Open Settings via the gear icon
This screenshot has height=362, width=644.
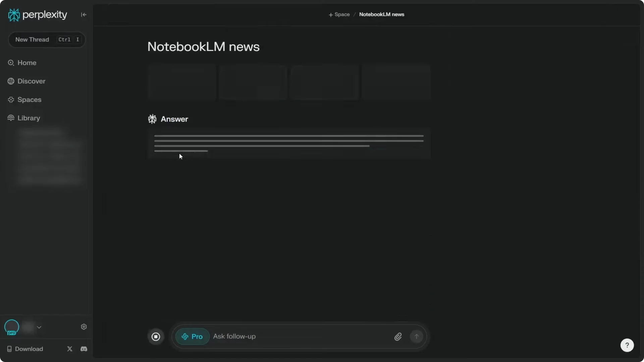click(x=84, y=327)
